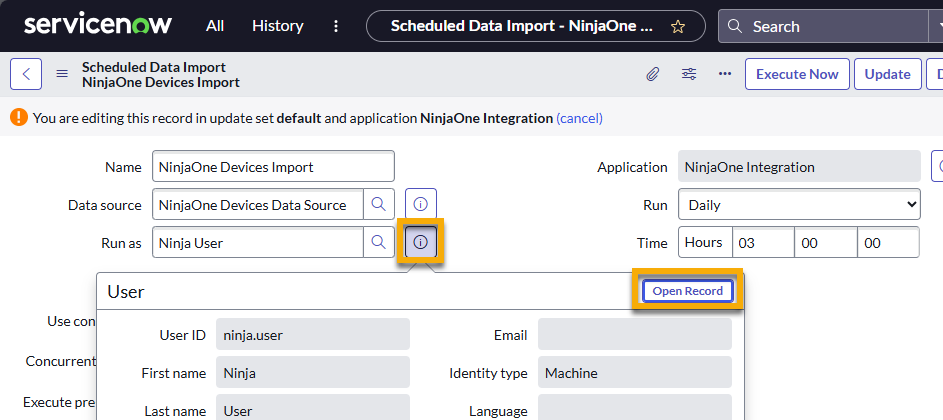Viewport: 943px width, 420px height.
Task: Click the Update button
Action: coord(887,74)
